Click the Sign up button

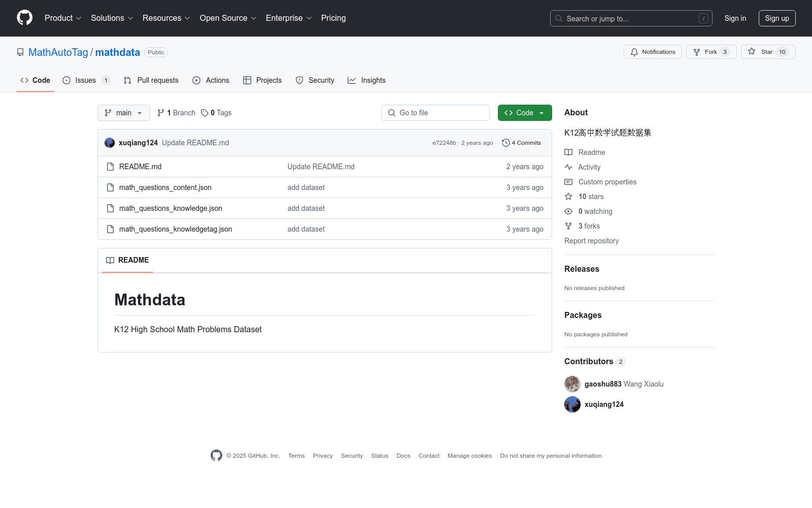pos(777,18)
